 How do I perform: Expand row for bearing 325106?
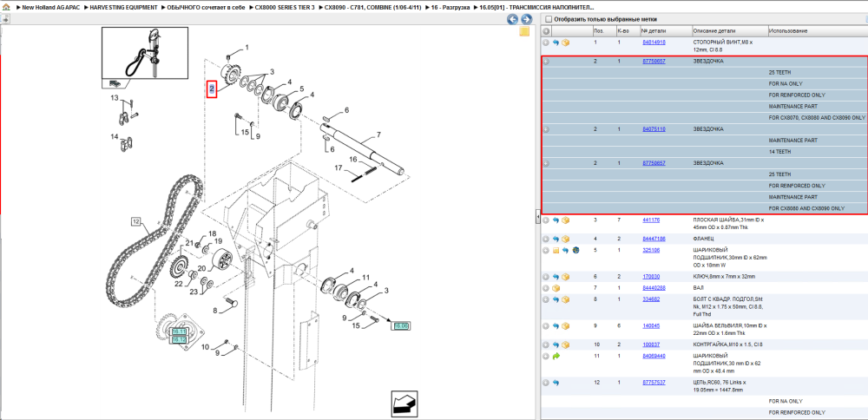click(546, 251)
